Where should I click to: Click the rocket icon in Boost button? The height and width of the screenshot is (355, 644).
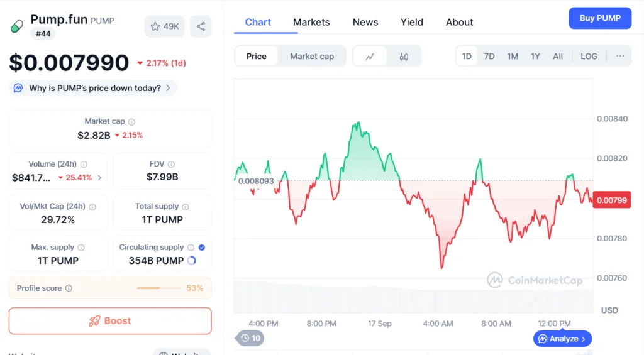[94, 321]
